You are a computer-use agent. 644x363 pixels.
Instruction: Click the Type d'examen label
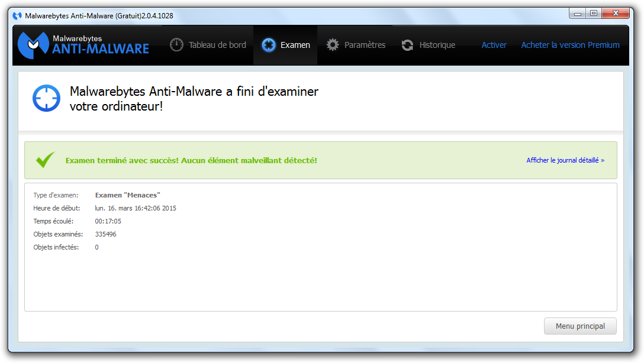pos(56,195)
